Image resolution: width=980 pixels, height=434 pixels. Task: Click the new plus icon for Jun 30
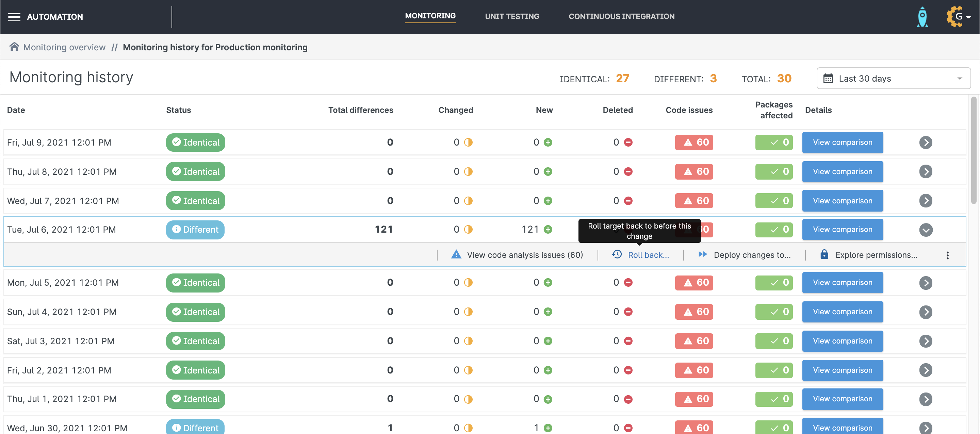548,428
